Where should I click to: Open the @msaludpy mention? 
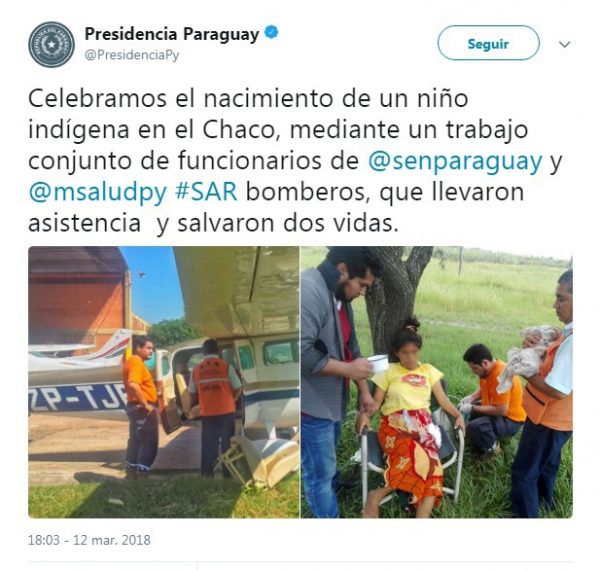point(98,192)
